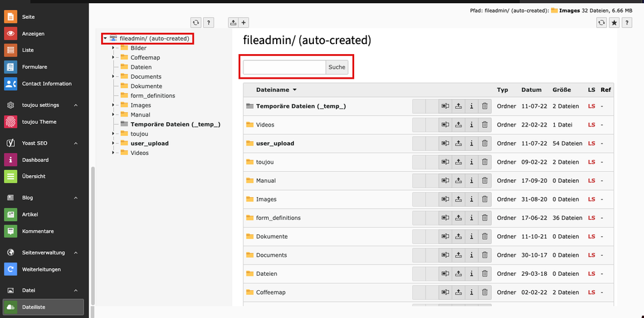Open the Yoast SEO Dashboard module

click(35, 160)
